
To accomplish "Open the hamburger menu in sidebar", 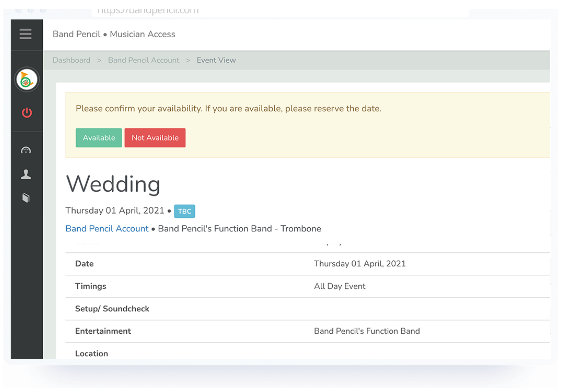I will 25,34.
